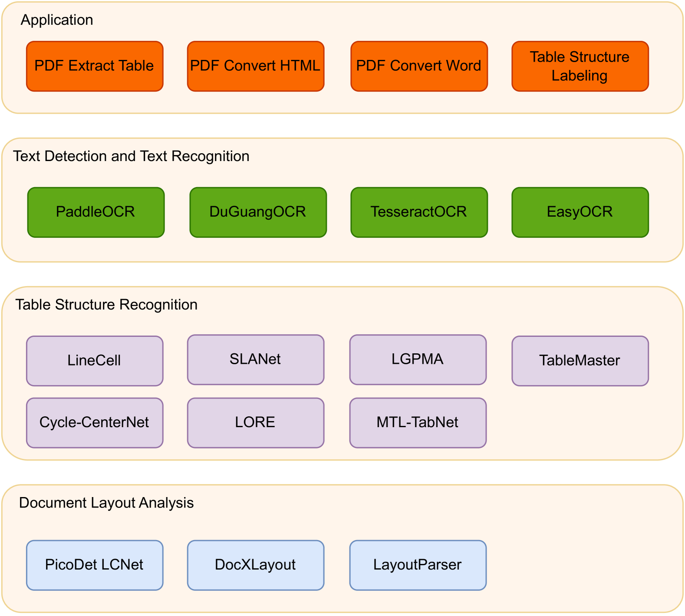Select the Cycle-CenterNet box

(95, 423)
